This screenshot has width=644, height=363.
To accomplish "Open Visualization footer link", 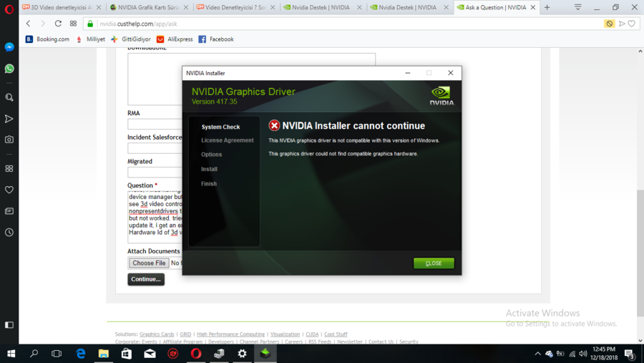I will (x=285, y=334).
